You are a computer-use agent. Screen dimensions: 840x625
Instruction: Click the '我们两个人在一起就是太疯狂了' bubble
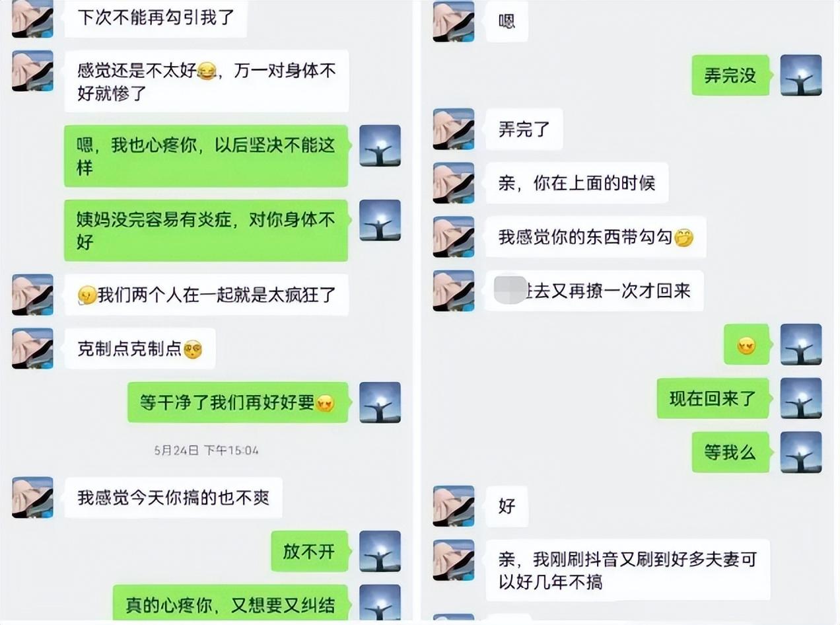click(x=206, y=295)
